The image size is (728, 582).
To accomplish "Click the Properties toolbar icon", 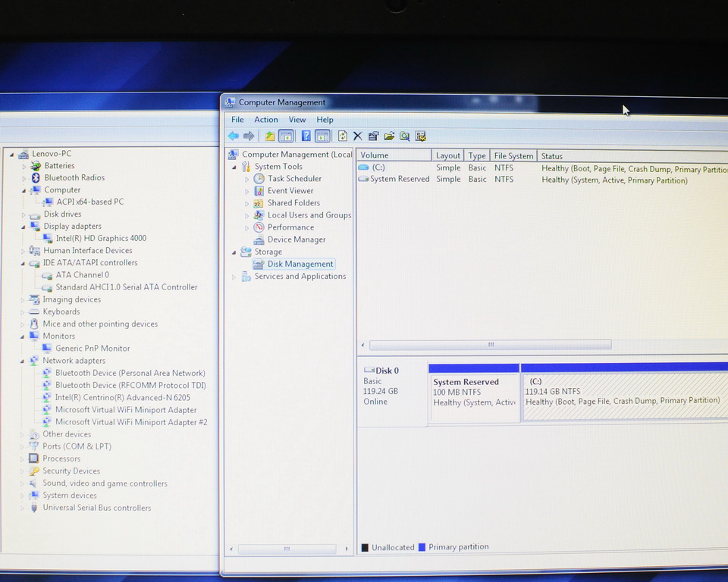I will pos(373,136).
